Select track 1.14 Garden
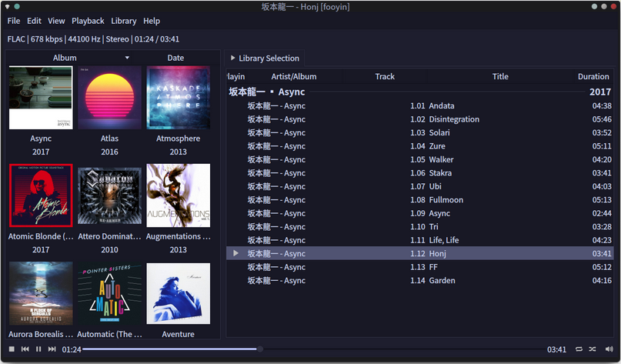The height and width of the screenshot is (364, 621). pos(420,280)
